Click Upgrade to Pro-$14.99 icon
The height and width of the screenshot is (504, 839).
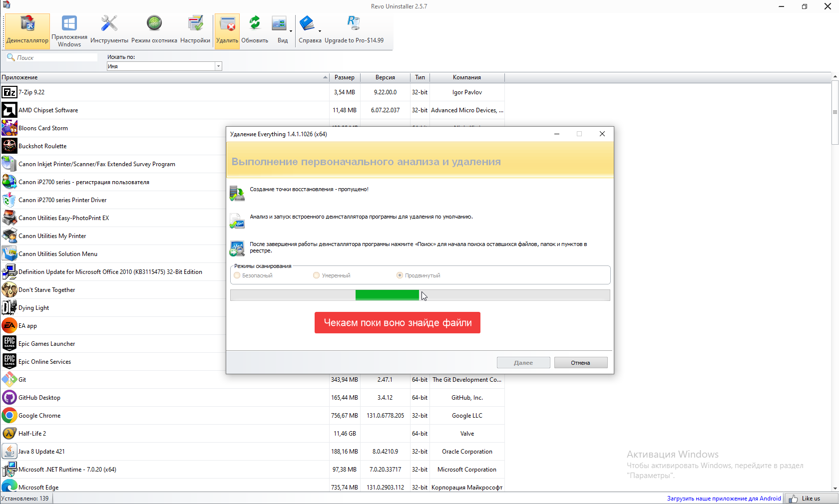click(354, 31)
